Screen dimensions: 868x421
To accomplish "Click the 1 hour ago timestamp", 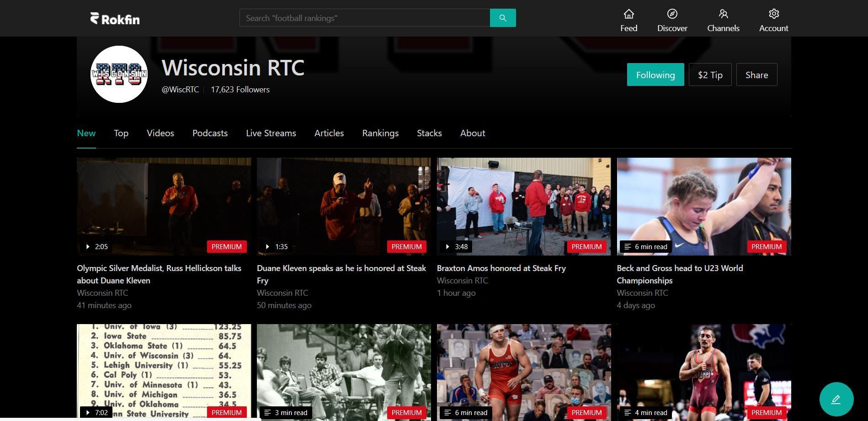I will click(x=456, y=293).
